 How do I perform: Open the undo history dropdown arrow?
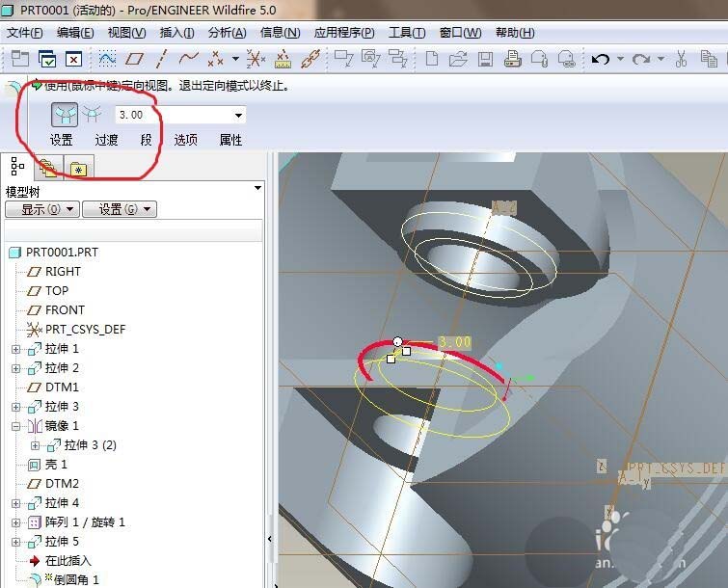coord(620,59)
